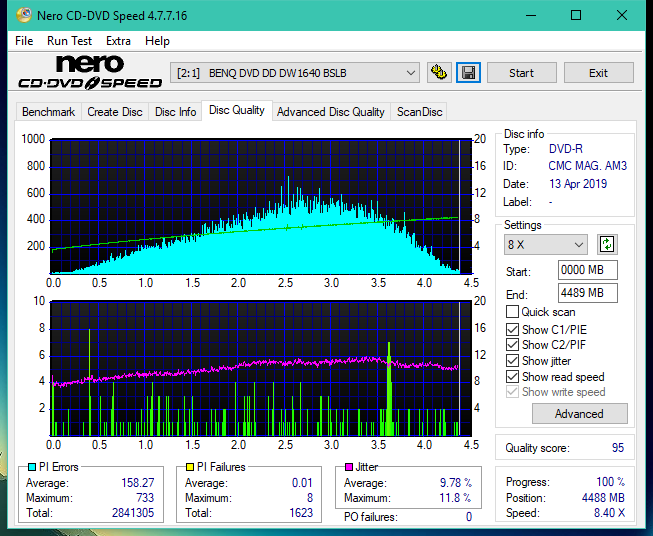Click the yellow PI Failures color swatch
Screen dimensions: 653x536
(x=190, y=467)
